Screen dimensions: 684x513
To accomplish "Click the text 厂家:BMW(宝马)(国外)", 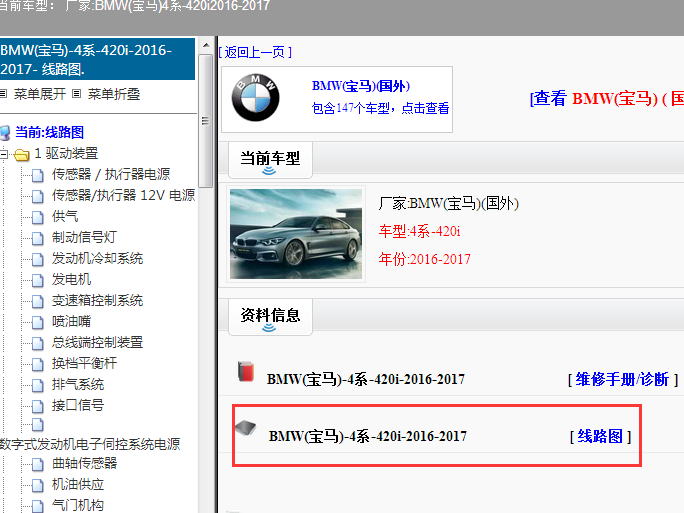I will pos(448,203).
